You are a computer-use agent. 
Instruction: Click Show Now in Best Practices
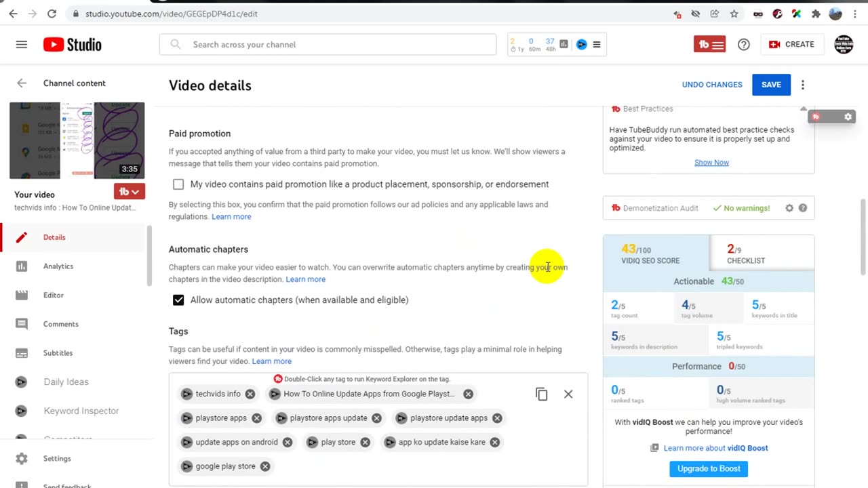coord(711,163)
